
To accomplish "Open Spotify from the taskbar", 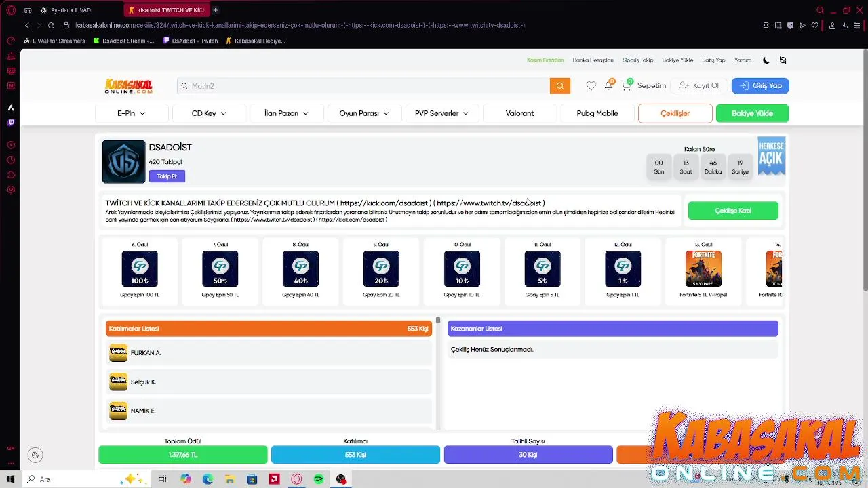I will (x=319, y=479).
